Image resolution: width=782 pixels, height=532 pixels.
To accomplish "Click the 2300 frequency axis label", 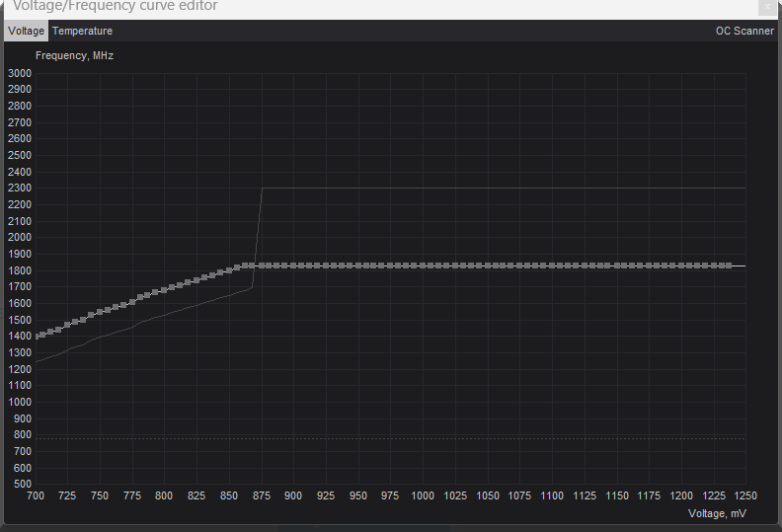I will coord(20,188).
